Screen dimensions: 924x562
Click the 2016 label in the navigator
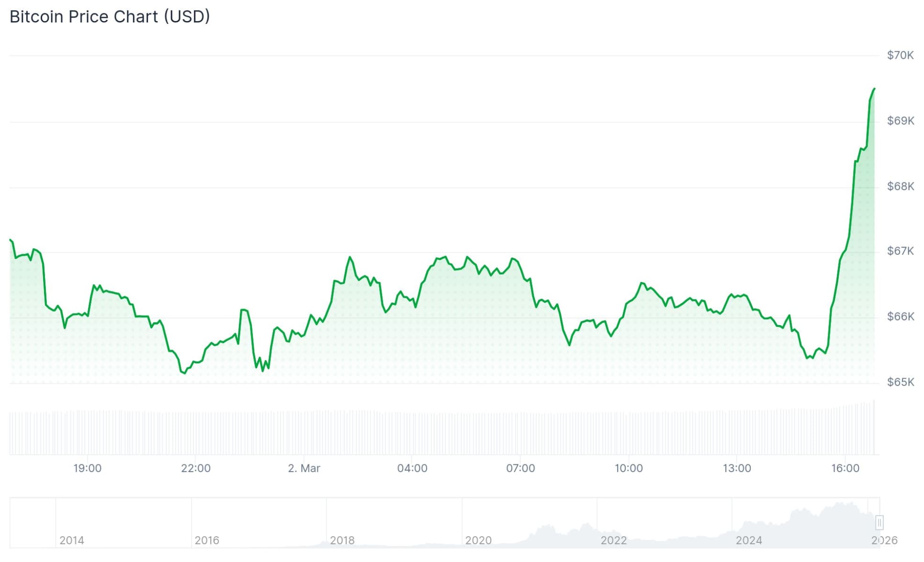(207, 540)
